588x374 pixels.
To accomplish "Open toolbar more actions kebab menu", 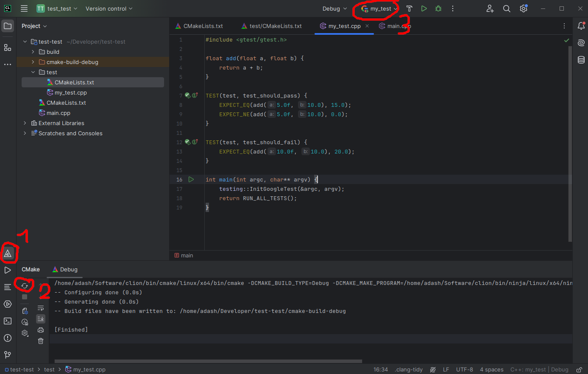I will (x=453, y=8).
